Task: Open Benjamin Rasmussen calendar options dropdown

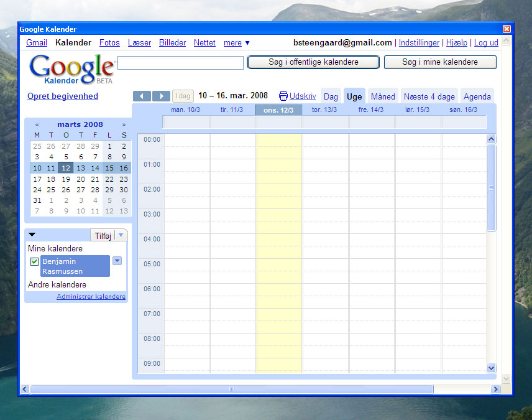Action: pos(117,261)
